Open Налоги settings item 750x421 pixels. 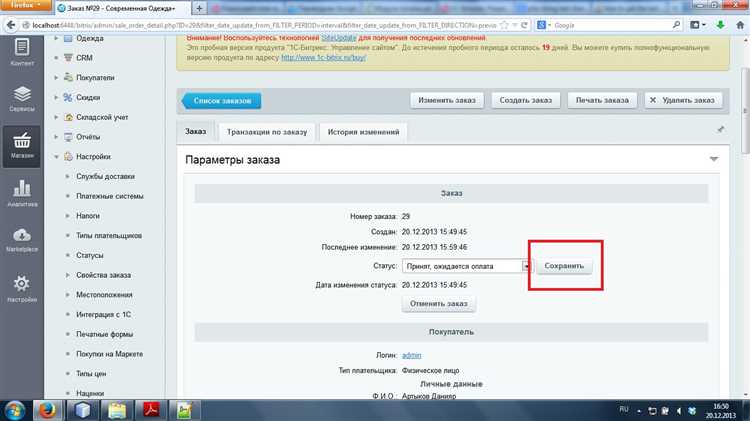(x=88, y=216)
